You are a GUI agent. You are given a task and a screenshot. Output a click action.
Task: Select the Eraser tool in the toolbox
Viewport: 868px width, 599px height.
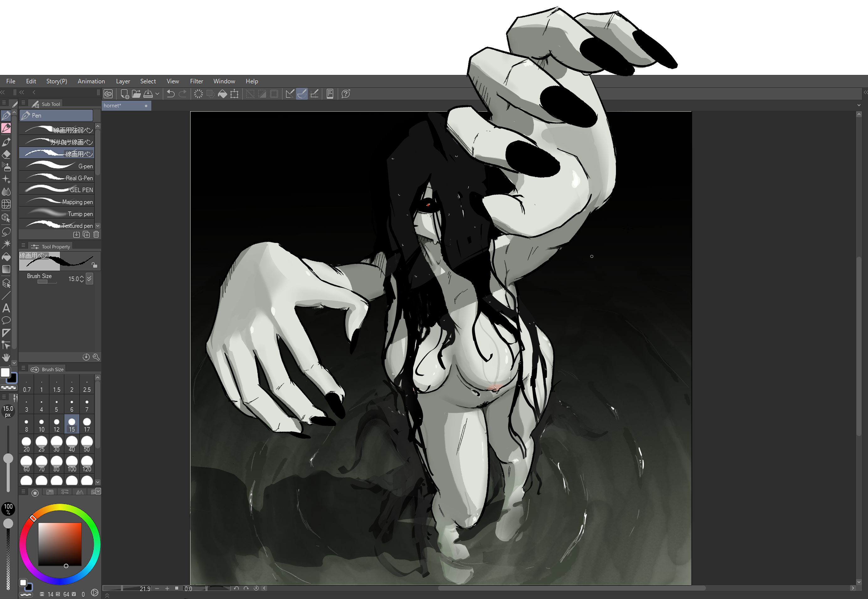tap(6, 154)
